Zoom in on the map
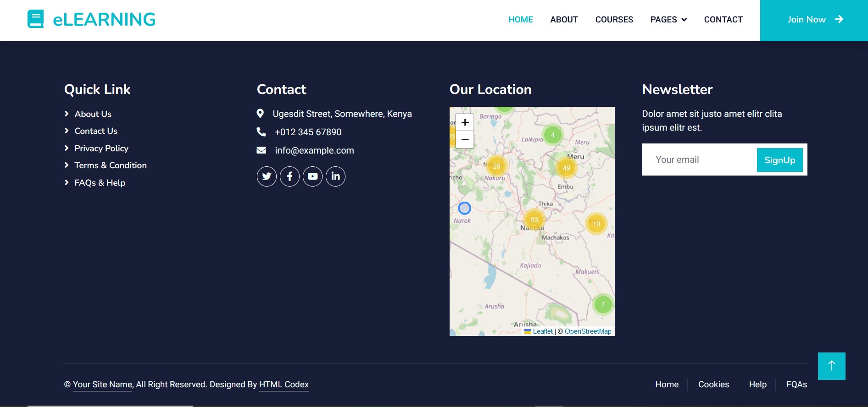 pos(465,122)
